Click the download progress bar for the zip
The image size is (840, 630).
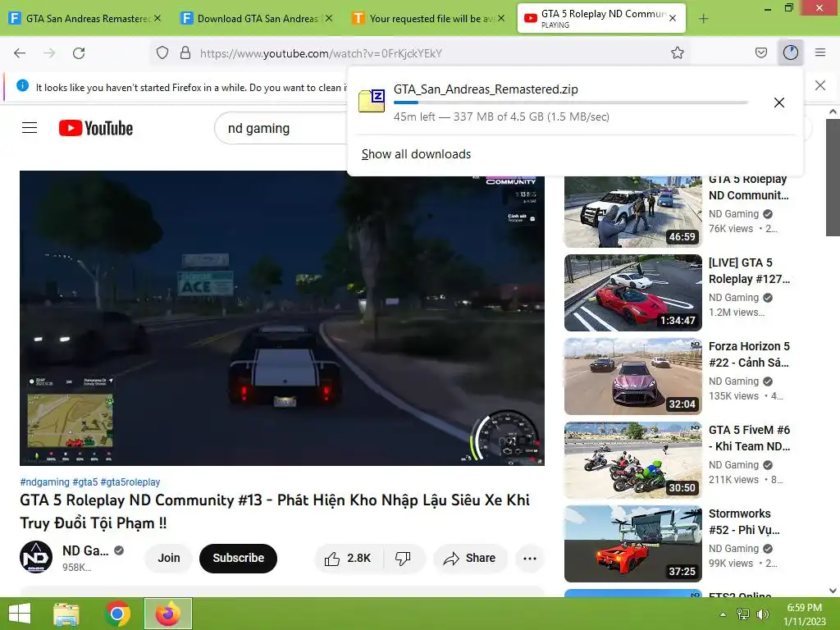571,103
